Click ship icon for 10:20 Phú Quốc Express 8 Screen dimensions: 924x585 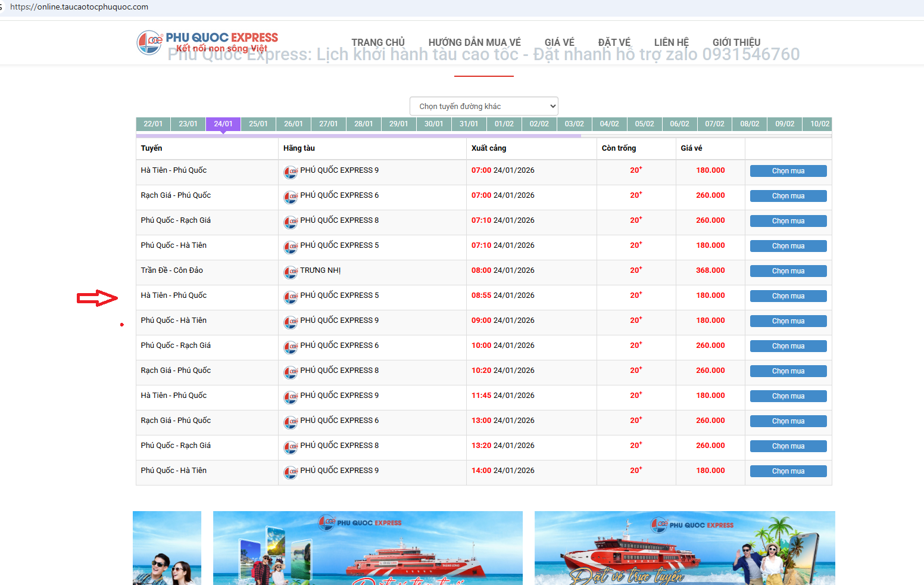291,372
